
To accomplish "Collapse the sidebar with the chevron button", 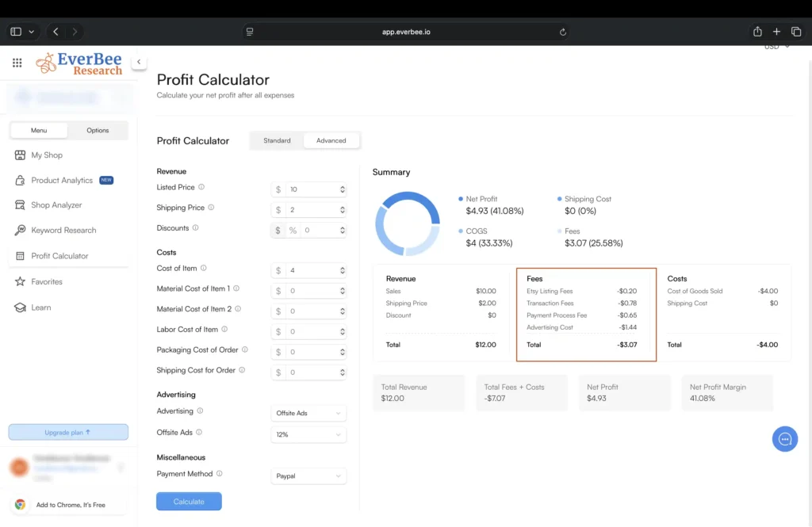I will (139, 62).
